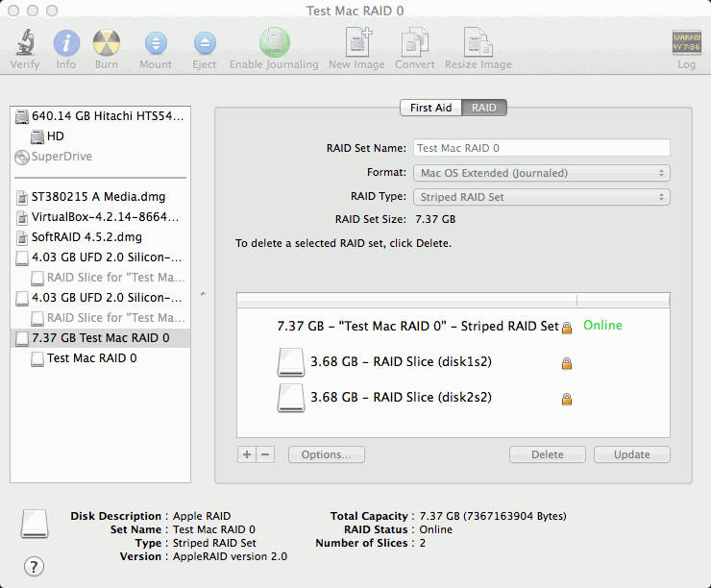
Task: Click the Delete button
Action: pos(547,454)
